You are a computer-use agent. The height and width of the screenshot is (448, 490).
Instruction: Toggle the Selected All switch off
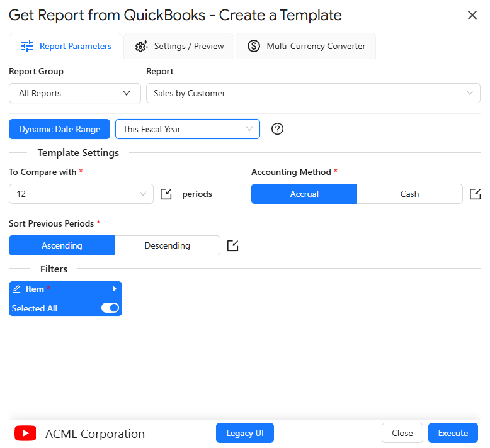coord(110,308)
